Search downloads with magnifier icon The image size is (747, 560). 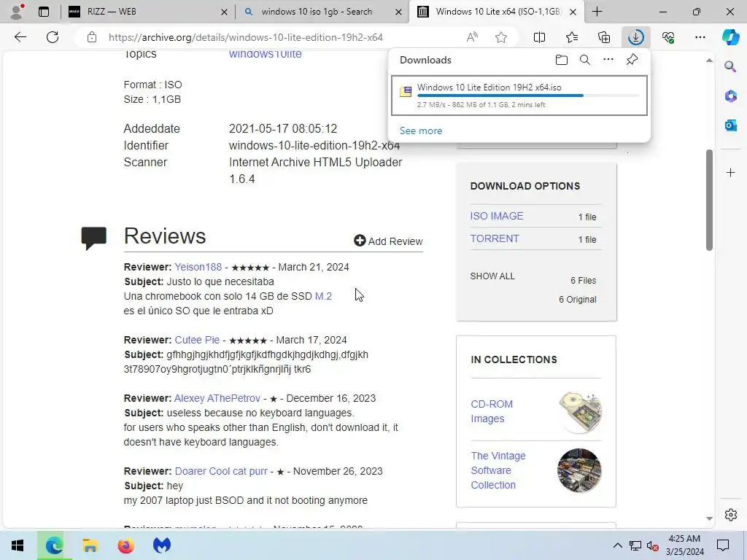584,60
